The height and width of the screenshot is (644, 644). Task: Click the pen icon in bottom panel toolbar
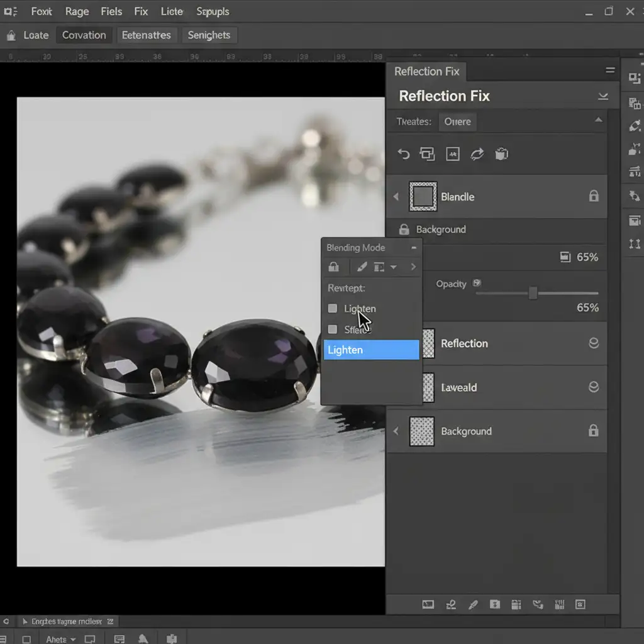coord(473,604)
